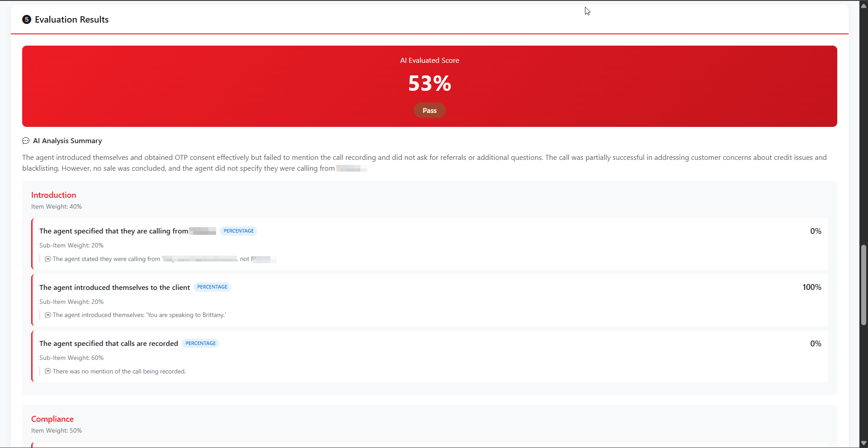Click the step 5 circle icon beside Evaluation Results
Image resolution: width=868 pixels, height=448 pixels.
pyautogui.click(x=27, y=19)
